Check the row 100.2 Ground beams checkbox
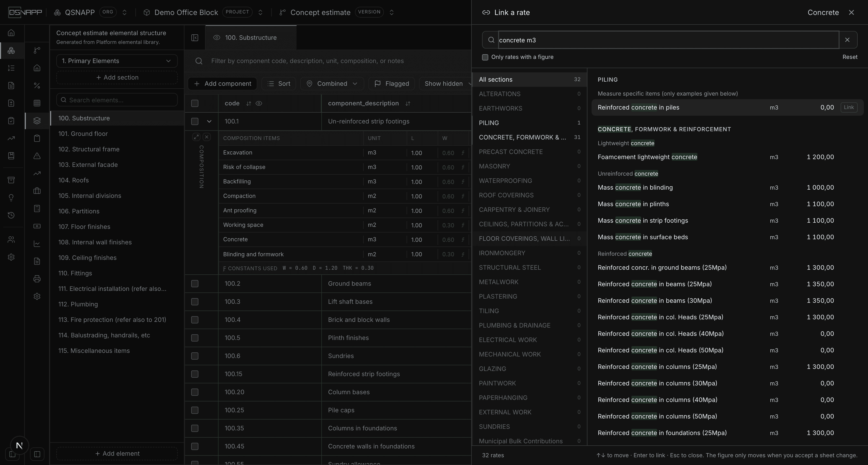 [x=195, y=284]
